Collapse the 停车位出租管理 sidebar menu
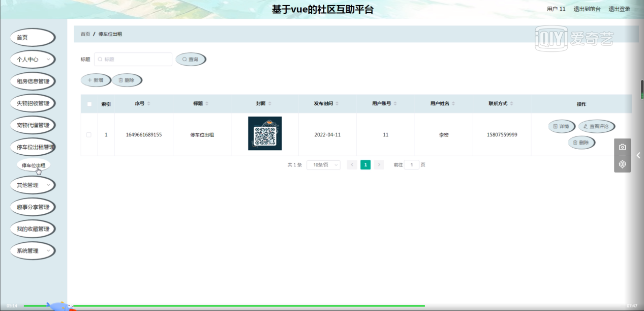The width and height of the screenshot is (644, 311). (33, 147)
